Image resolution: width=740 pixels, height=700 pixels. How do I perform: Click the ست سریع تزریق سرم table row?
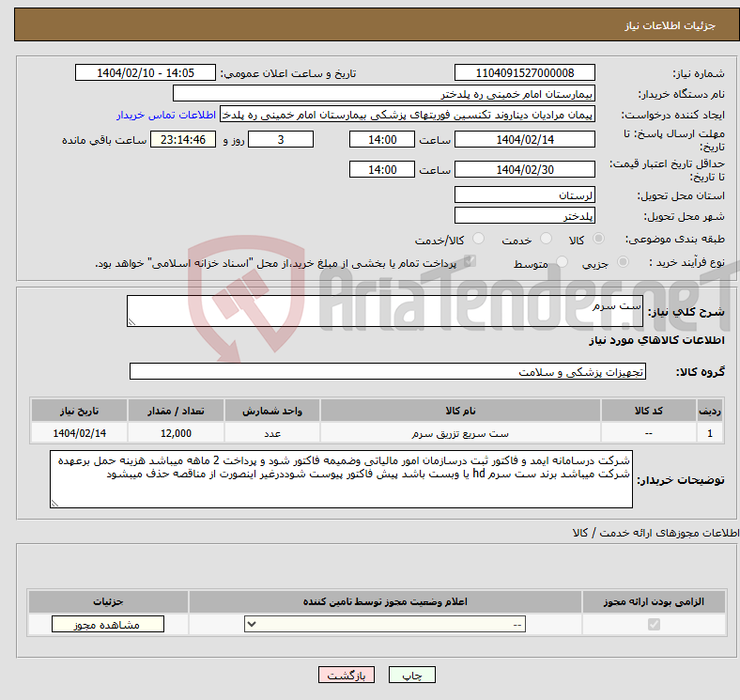(460, 433)
